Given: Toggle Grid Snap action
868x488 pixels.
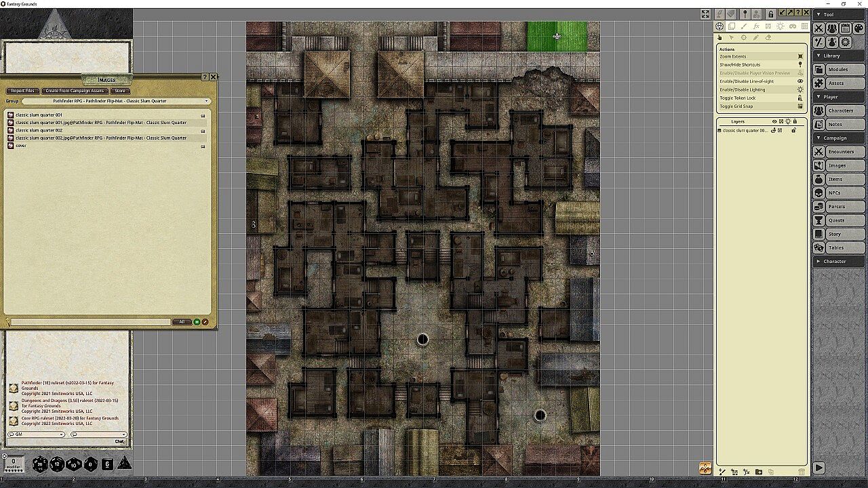Looking at the screenshot, I should [761, 106].
